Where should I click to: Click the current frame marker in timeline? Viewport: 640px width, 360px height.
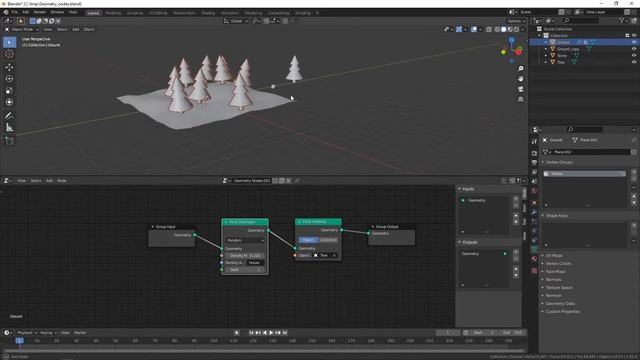click(x=19, y=340)
